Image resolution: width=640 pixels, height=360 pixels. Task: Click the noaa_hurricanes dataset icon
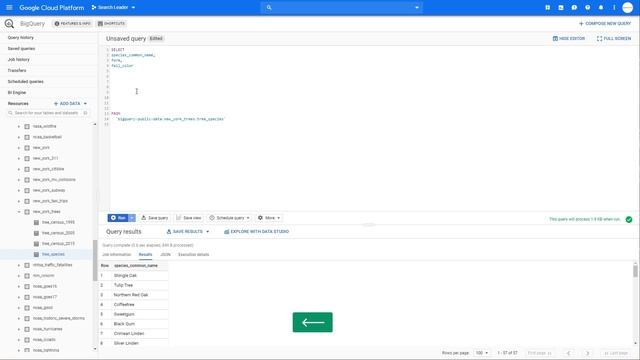27,329
